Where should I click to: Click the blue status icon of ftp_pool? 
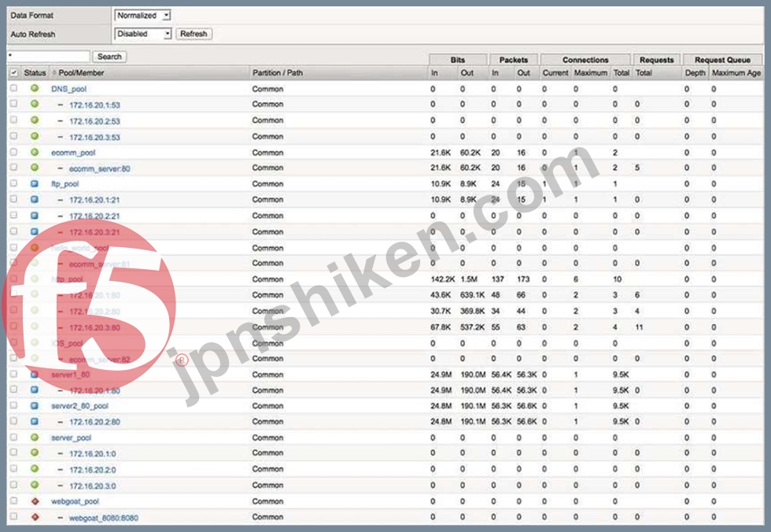(35, 183)
